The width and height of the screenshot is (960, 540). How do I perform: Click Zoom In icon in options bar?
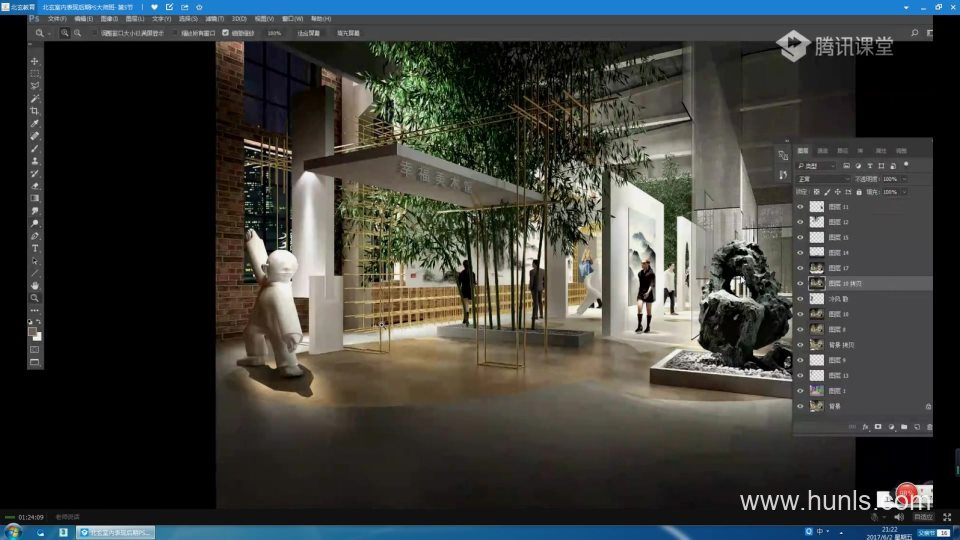64,33
